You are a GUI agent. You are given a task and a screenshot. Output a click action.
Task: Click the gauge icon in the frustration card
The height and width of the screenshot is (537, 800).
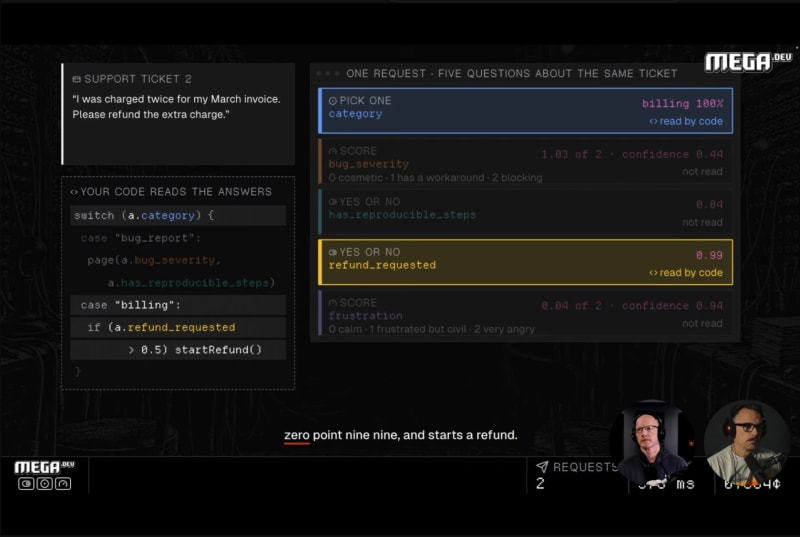tap(333, 303)
